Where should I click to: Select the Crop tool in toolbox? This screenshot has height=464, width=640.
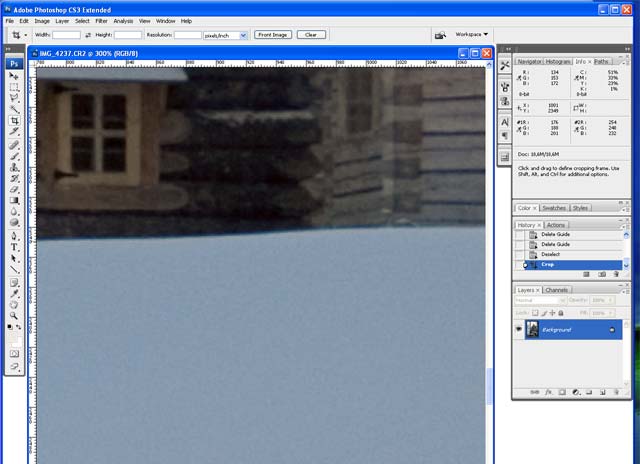coord(15,121)
